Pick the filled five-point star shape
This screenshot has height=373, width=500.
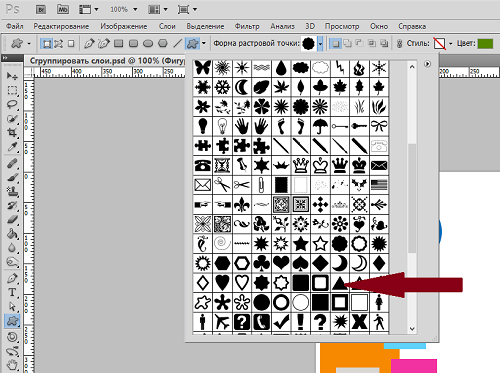300,244
